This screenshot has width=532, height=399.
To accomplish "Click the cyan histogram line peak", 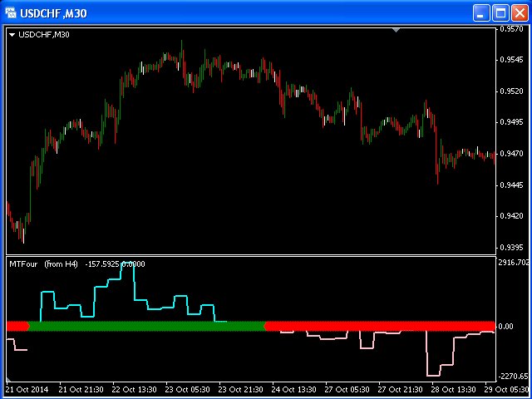I will tap(127, 264).
